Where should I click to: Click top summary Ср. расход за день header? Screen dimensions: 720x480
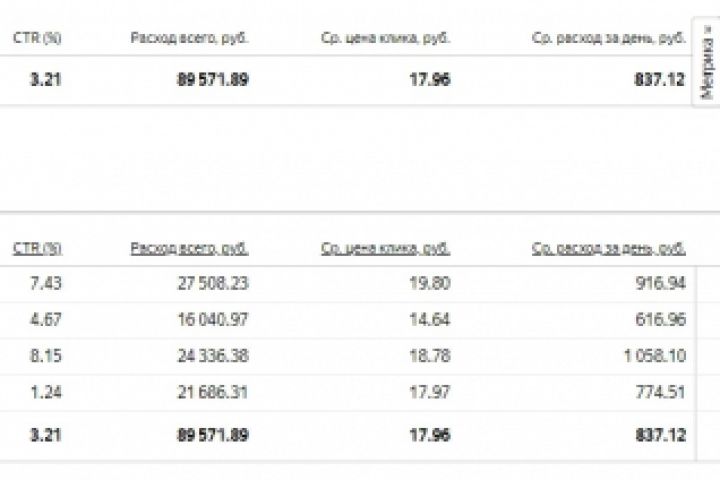point(608,38)
